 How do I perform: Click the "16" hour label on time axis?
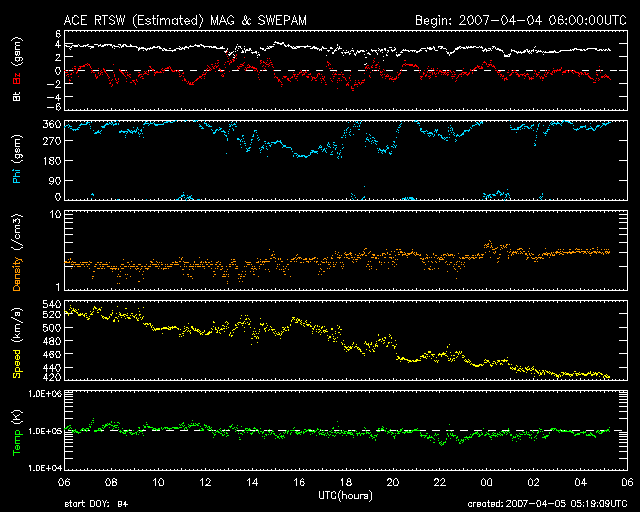click(x=299, y=483)
